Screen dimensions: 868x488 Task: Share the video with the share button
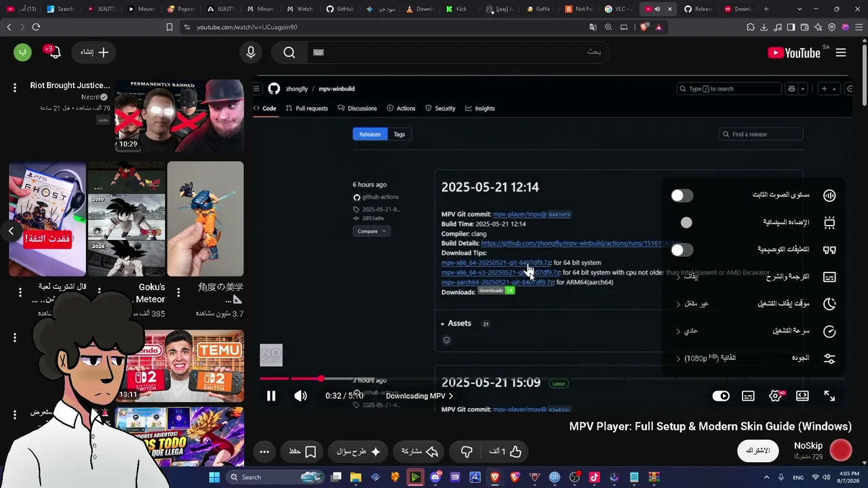[x=418, y=451]
